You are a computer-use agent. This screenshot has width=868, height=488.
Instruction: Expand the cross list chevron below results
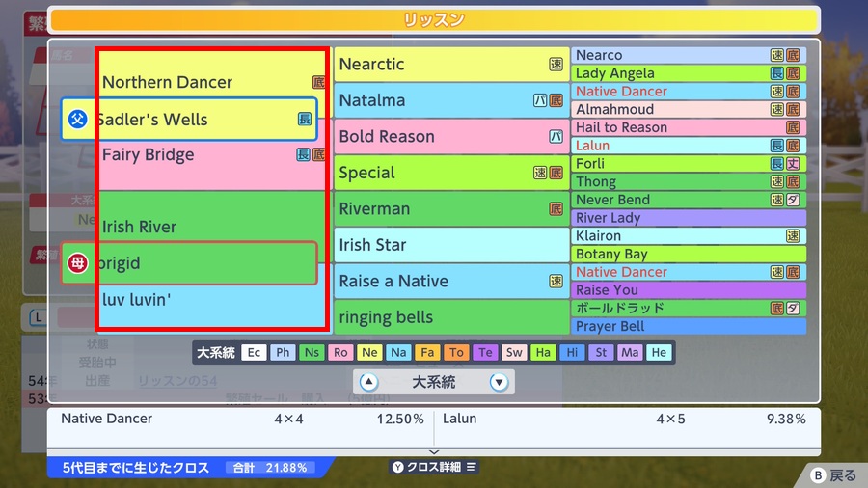click(434, 452)
